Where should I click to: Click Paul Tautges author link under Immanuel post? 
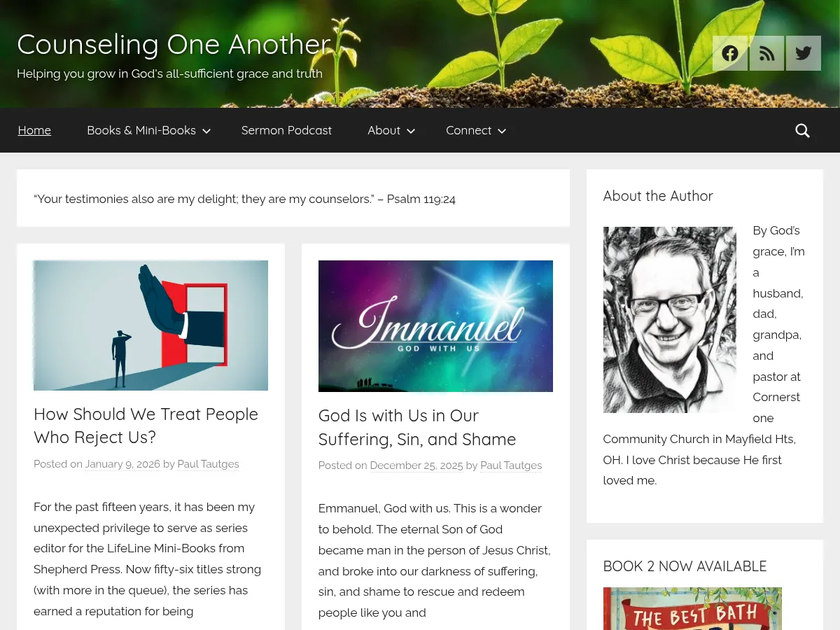coord(511,465)
